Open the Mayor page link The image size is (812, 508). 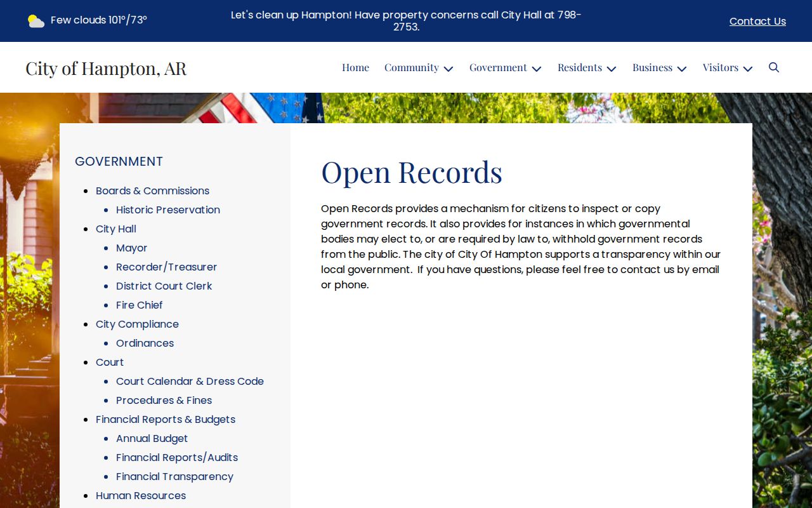tap(131, 248)
